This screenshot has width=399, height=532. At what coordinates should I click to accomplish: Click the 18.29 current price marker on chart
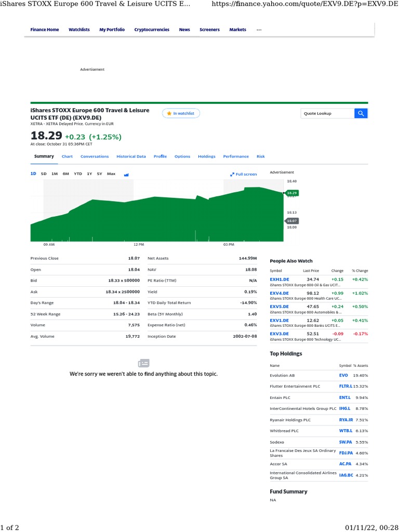point(291,193)
